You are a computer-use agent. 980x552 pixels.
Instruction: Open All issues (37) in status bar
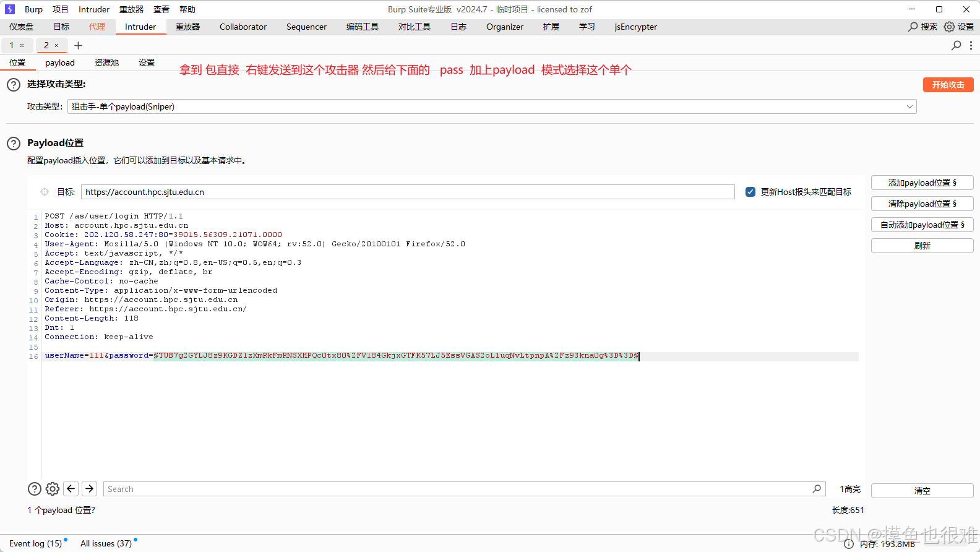pos(106,543)
